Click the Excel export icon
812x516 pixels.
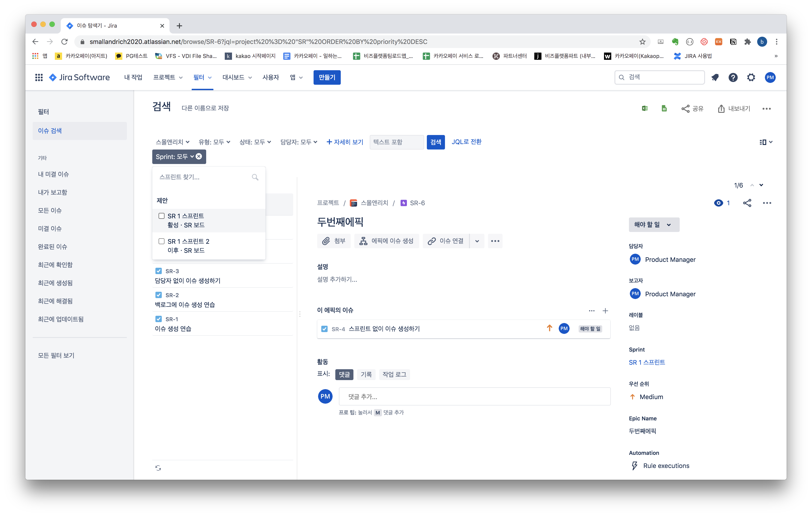644,109
